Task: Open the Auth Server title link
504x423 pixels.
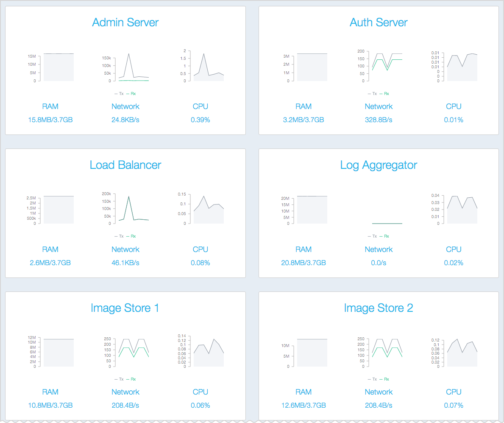Action: tap(379, 22)
